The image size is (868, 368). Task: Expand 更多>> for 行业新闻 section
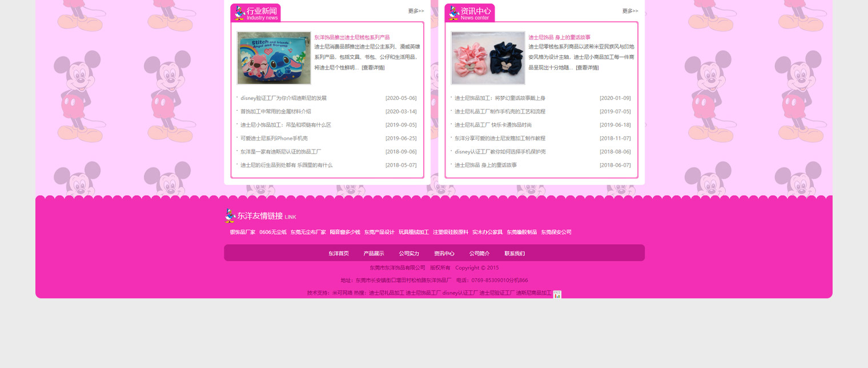coord(416,11)
